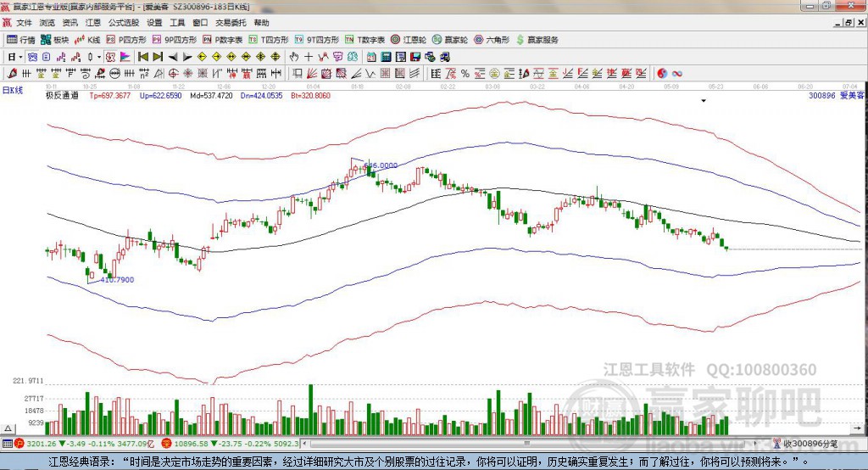868x470 pixels.
Task: Click the red pencil drawing icon
Action: tap(12, 73)
